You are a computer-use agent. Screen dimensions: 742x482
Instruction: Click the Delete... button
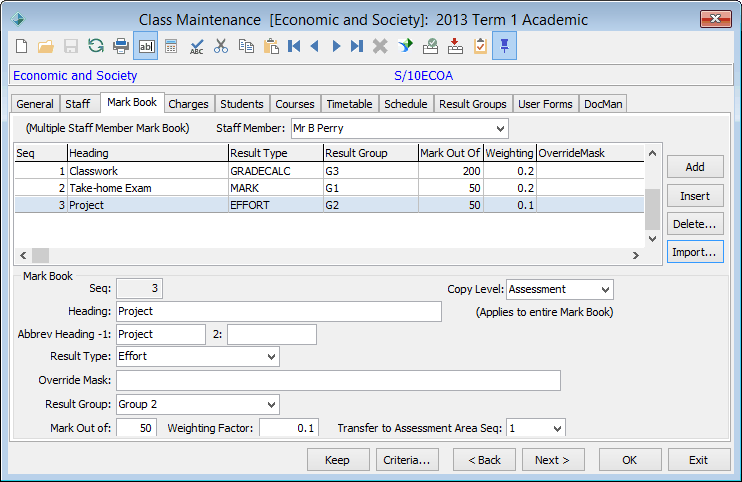coord(695,224)
